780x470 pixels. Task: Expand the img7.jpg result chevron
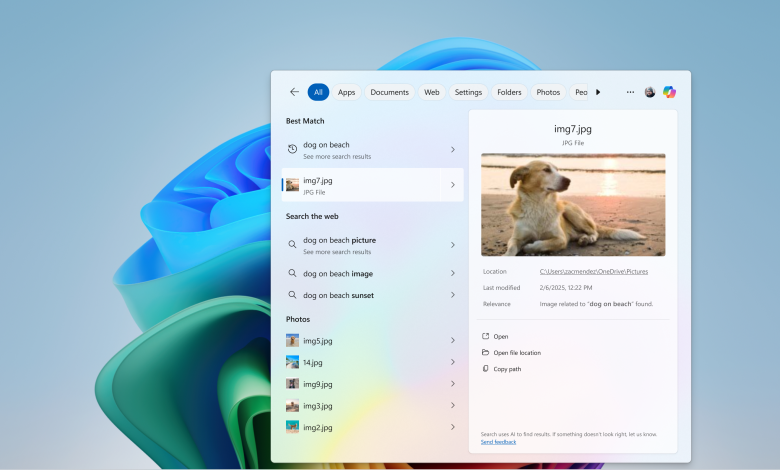(x=452, y=185)
